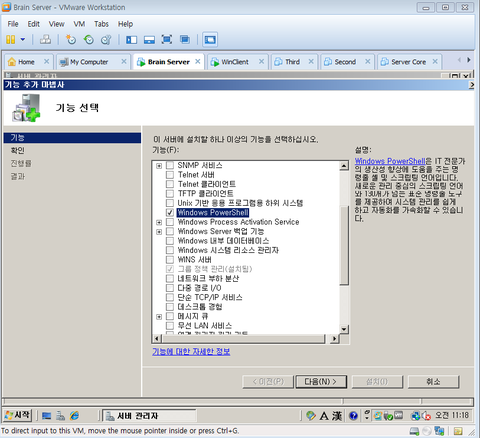
Task: Check the Unix 기반 응용 프로그램 checkbox
Action: click(x=170, y=203)
